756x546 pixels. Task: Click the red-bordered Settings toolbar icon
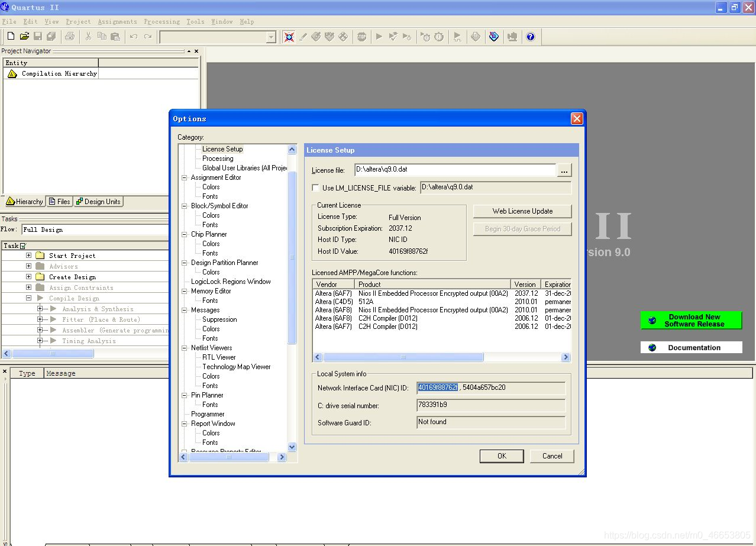[289, 37]
